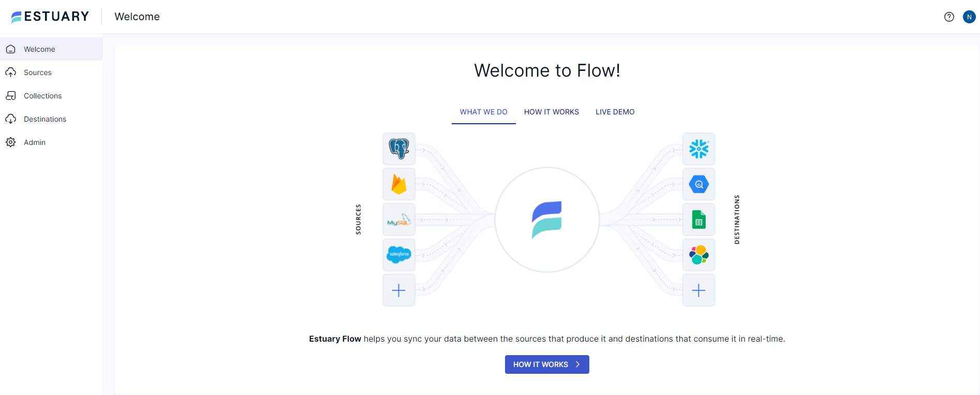Switch to the LIVE DEMO tab
The width and height of the screenshot is (980, 395).
(x=615, y=112)
